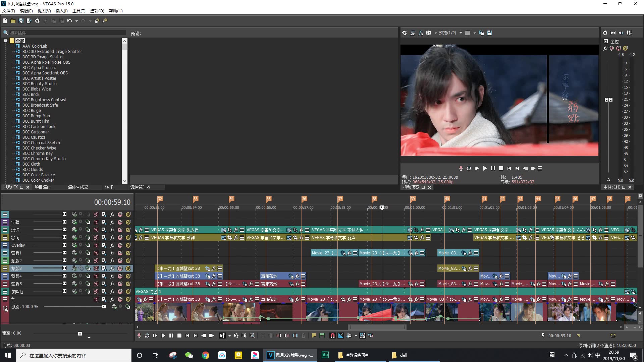Switch to the 项目媒体 tab

click(x=43, y=187)
